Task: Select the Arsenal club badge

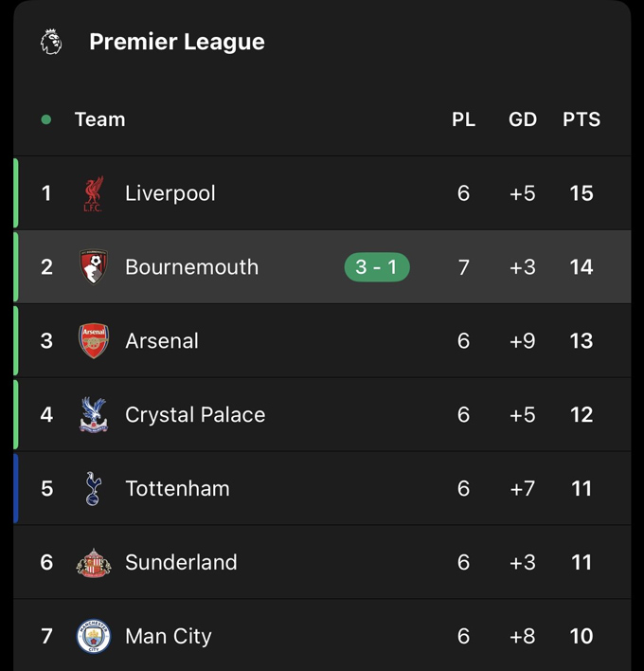Action: pos(93,341)
